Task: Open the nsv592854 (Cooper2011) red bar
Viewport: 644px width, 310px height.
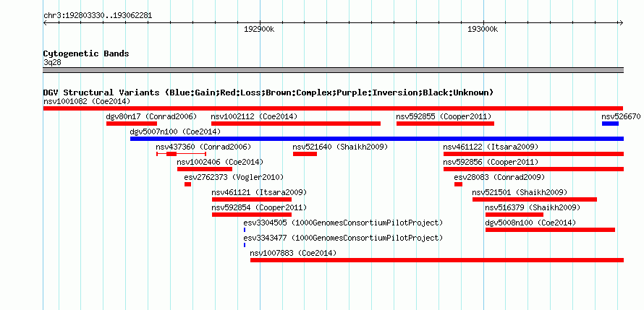Action: tap(252, 215)
